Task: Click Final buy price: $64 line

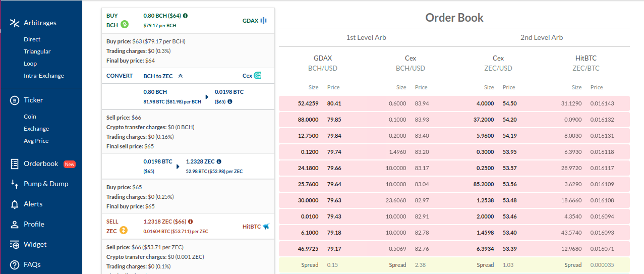Action: coord(131,61)
